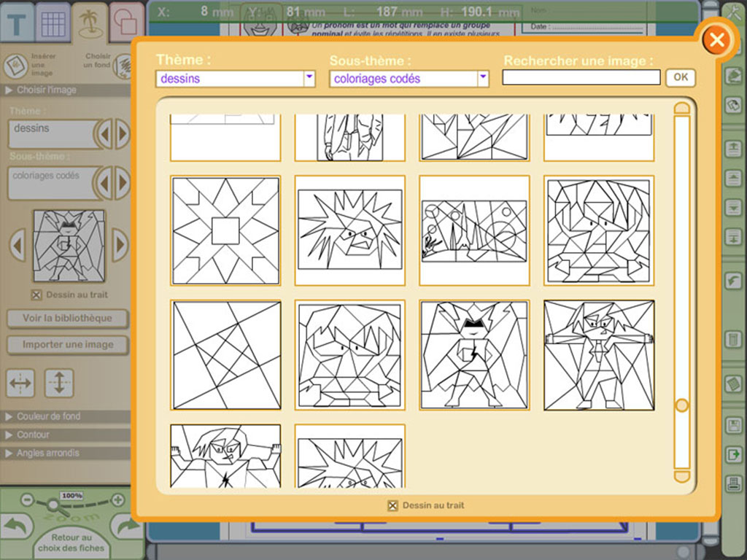Click the flip vertically arrow icon
Image resolution: width=747 pixels, height=560 pixels.
59,383
